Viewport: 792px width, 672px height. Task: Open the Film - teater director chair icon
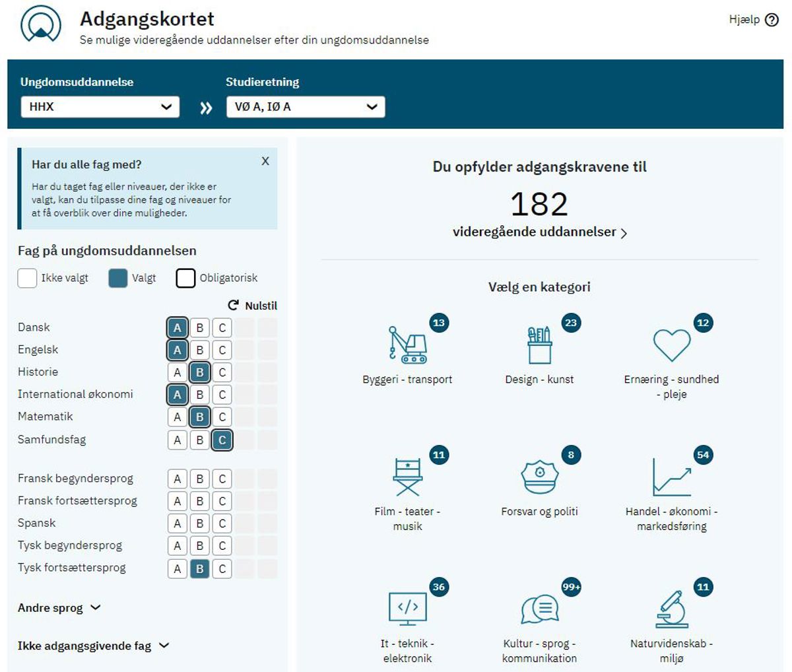pyautogui.click(x=407, y=477)
